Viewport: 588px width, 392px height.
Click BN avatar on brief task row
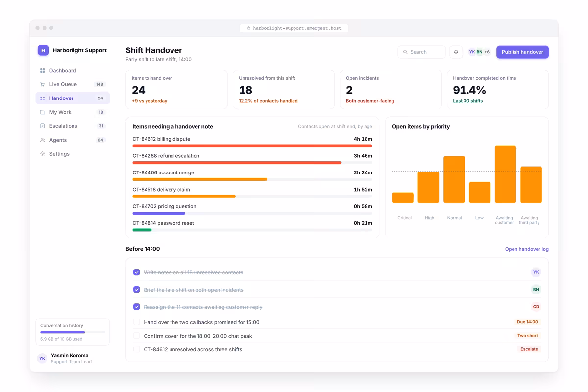point(536,290)
